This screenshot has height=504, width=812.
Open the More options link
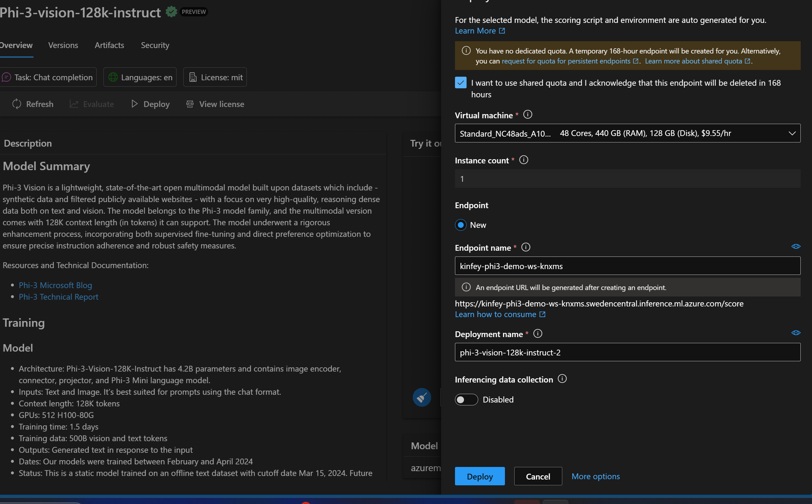596,476
